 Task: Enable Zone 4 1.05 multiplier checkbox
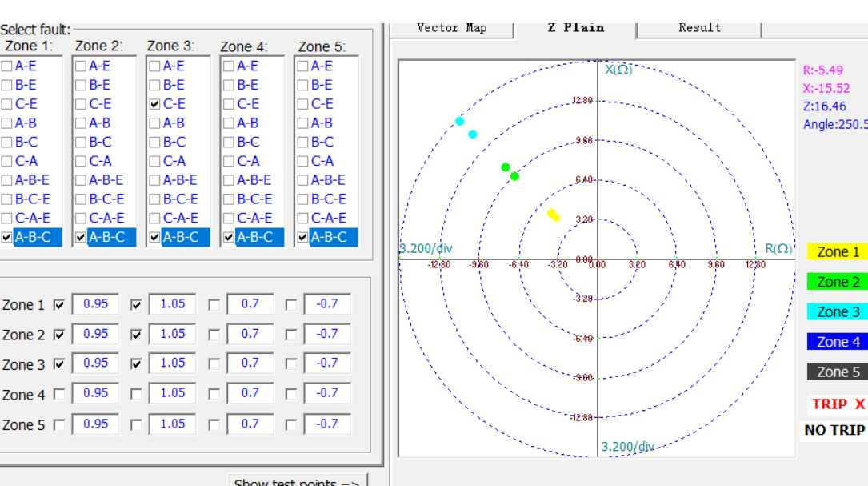(x=136, y=394)
